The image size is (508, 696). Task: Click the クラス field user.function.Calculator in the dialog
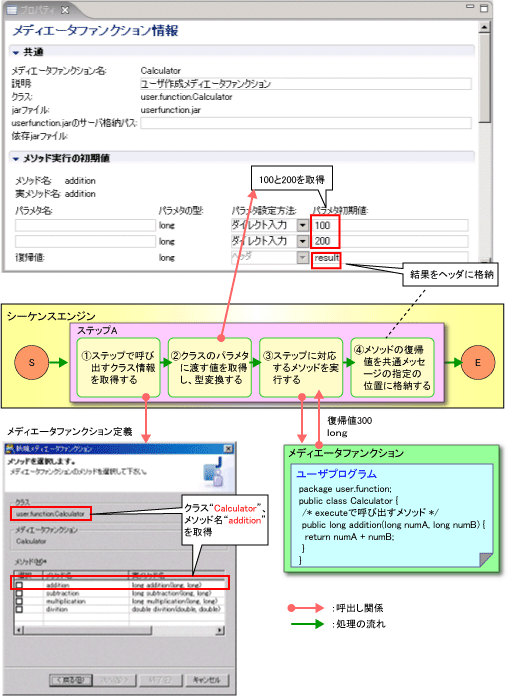pos(51,514)
